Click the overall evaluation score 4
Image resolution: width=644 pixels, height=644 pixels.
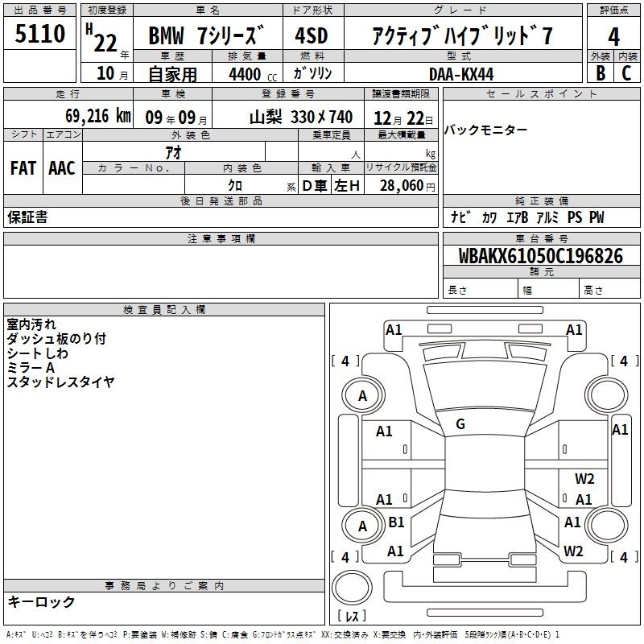point(614,35)
